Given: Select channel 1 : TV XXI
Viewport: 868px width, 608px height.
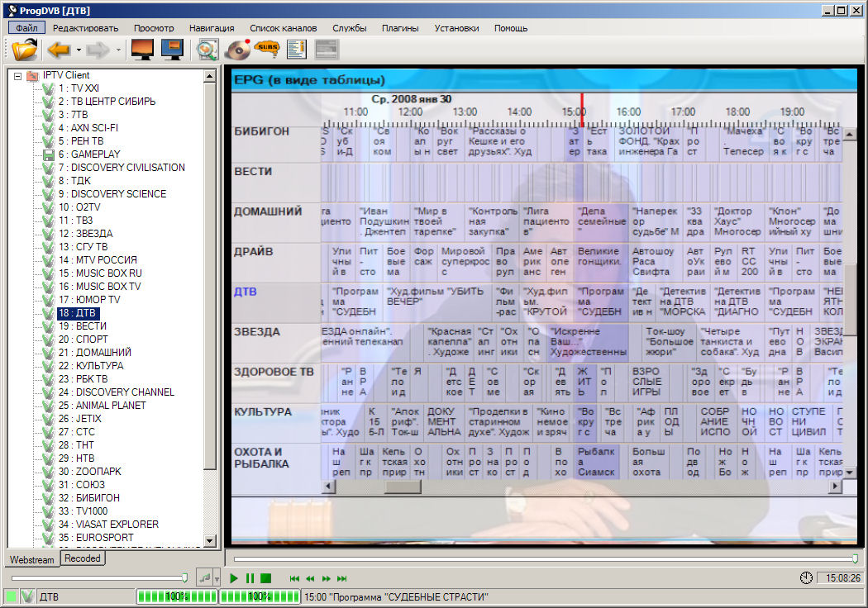Looking at the screenshot, I should [79, 88].
